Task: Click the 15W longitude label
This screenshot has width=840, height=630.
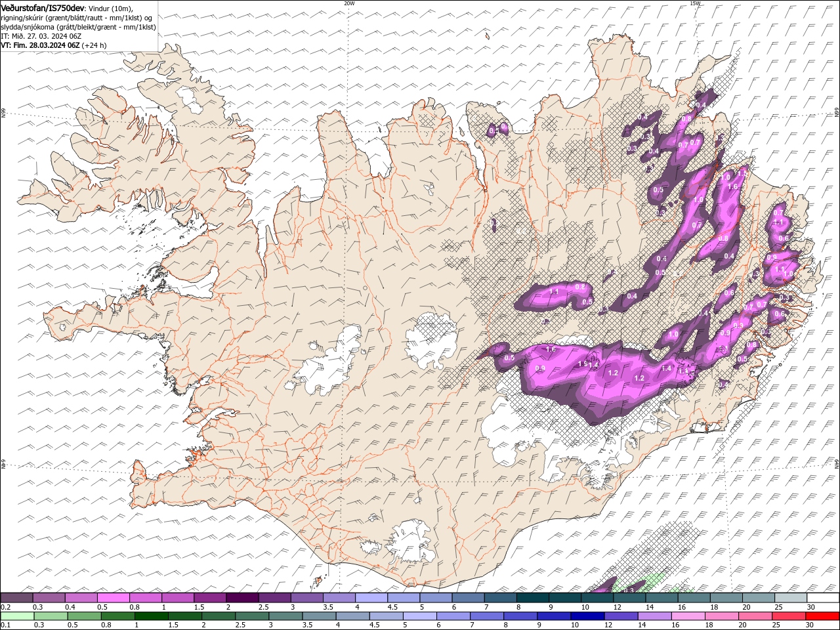Action: [695, 3]
